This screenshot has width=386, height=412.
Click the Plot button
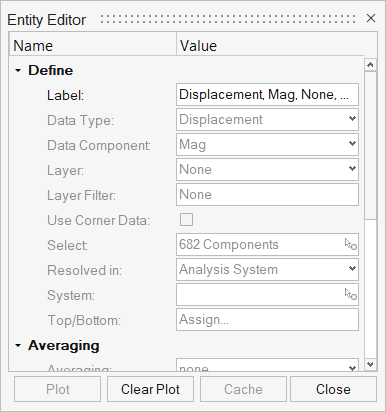tap(57, 389)
